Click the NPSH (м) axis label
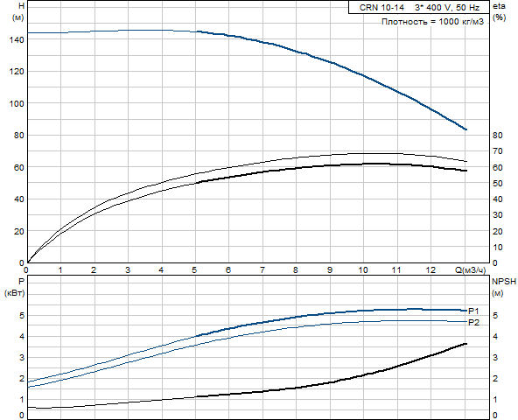The width and height of the screenshot is (518, 420). [x=504, y=287]
